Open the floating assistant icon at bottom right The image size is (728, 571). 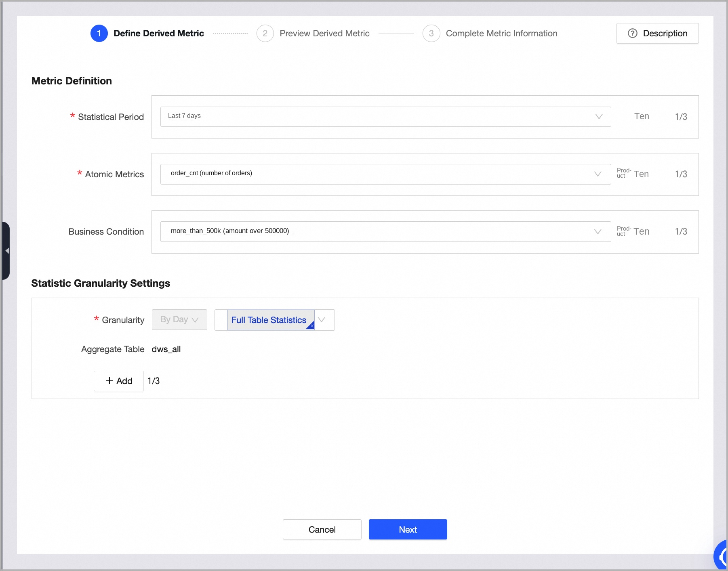[x=721, y=556]
